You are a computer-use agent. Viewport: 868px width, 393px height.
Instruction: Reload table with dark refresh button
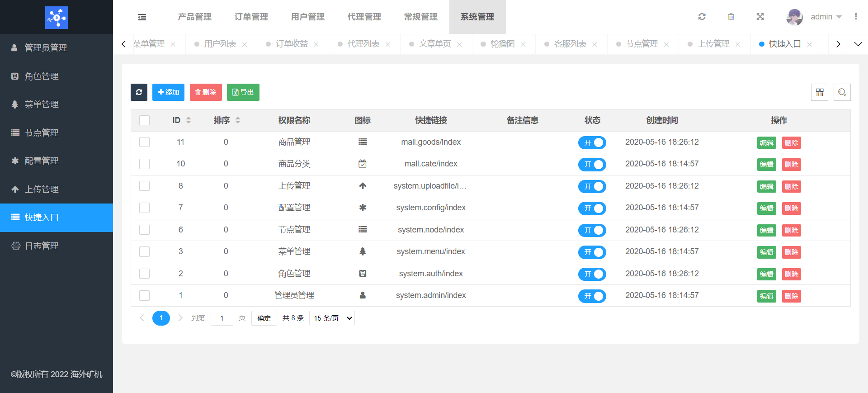(139, 92)
